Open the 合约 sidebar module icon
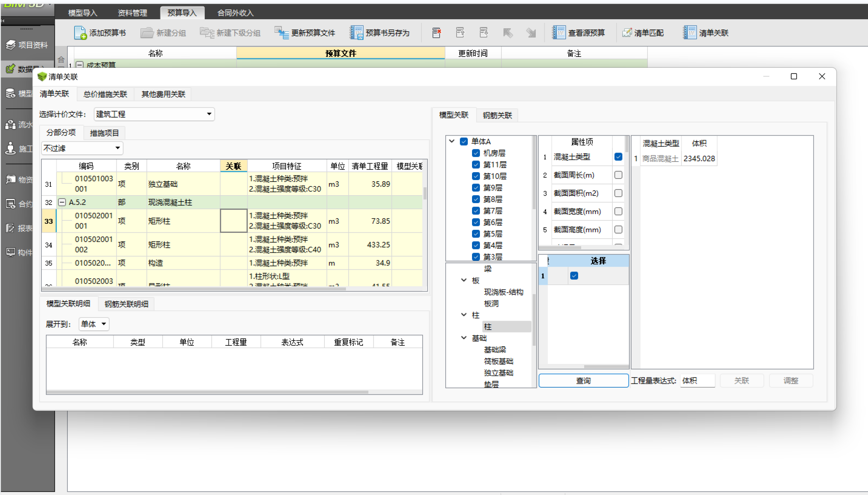868x495 pixels. (11, 204)
